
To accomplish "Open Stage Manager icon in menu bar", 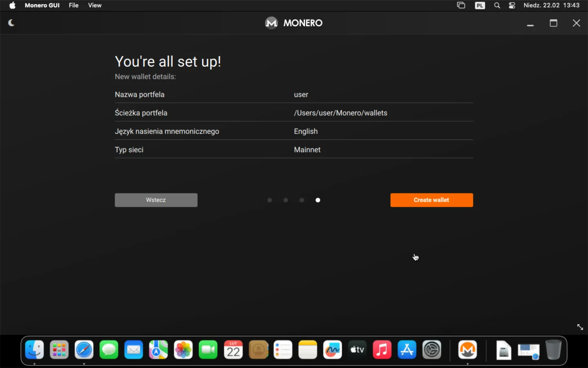I will [x=461, y=5].
